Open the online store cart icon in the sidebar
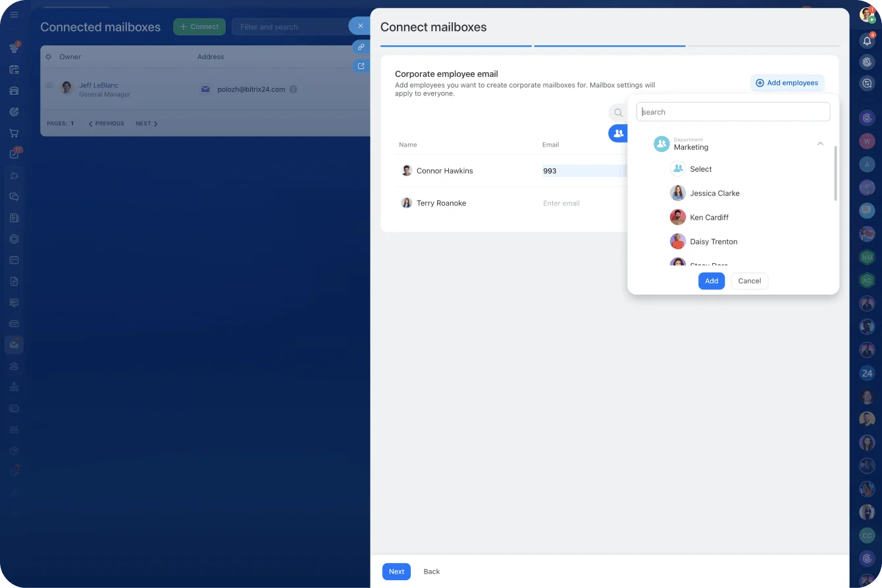Viewport: 882px width, 588px height. click(14, 133)
